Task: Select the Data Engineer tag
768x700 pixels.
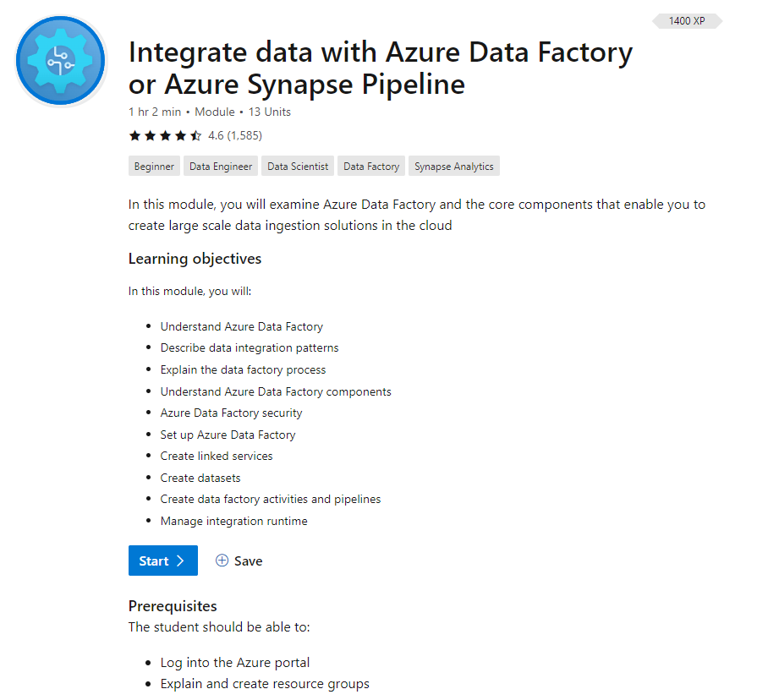Action: tap(220, 166)
